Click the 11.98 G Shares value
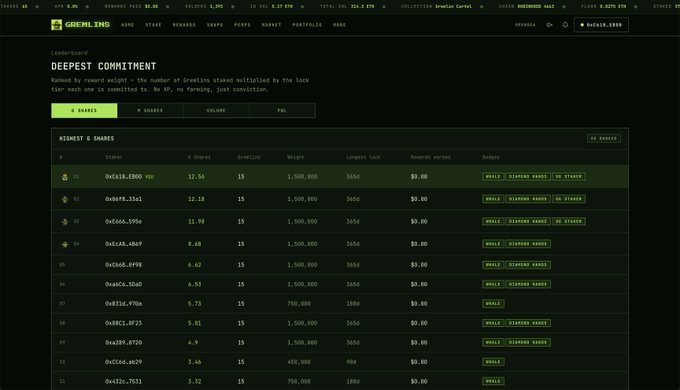 coord(196,222)
